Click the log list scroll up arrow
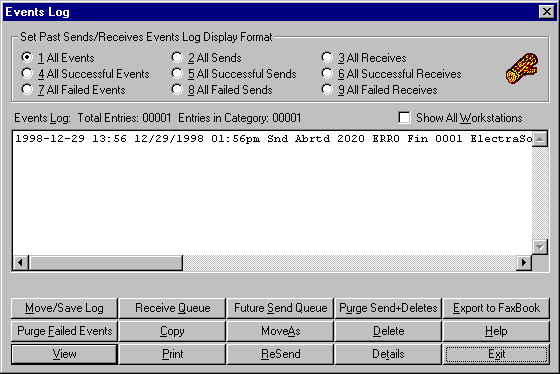 coord(540,139)
